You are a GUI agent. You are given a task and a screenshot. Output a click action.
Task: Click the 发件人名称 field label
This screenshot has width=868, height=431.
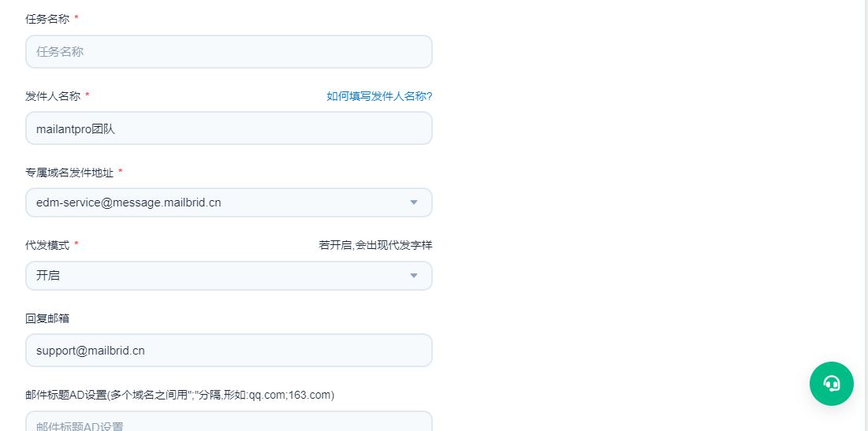click(53, 96)
